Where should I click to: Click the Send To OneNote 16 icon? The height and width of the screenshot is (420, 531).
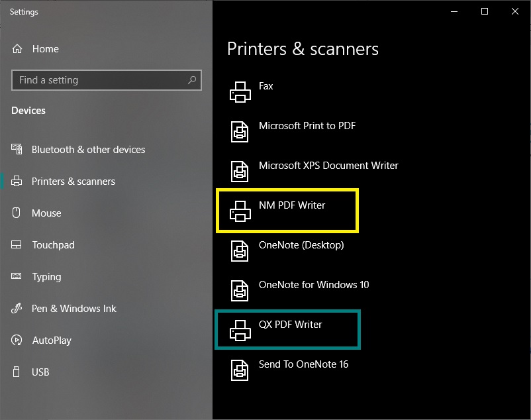tap(240, 370)
